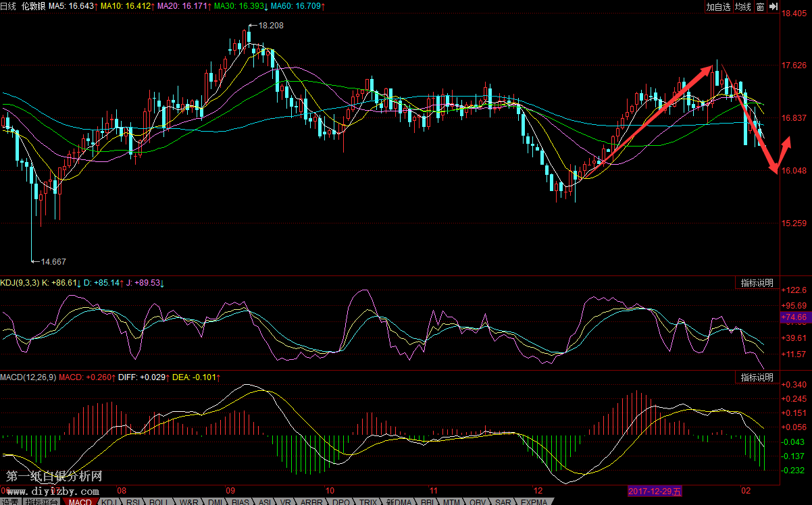Screen dimensions: 812x505
Task: Click the KDJ(9,3,3) parameter label
Action: click(20, 282)
